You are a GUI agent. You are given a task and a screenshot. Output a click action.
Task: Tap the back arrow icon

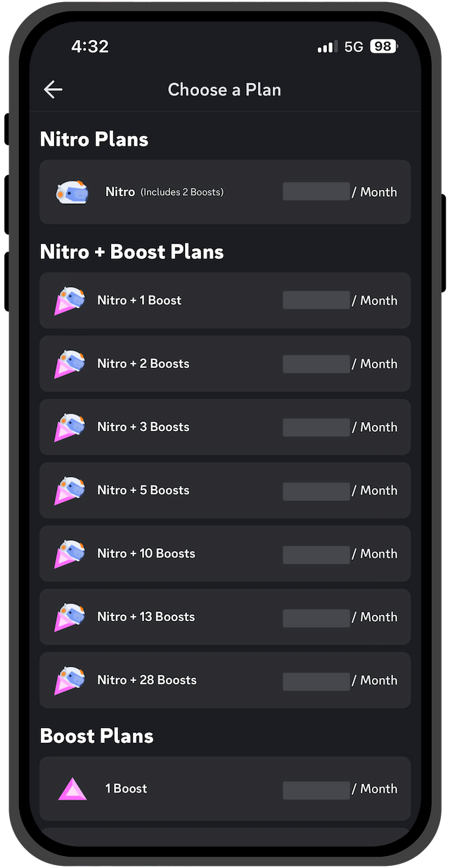coord(53,89)
